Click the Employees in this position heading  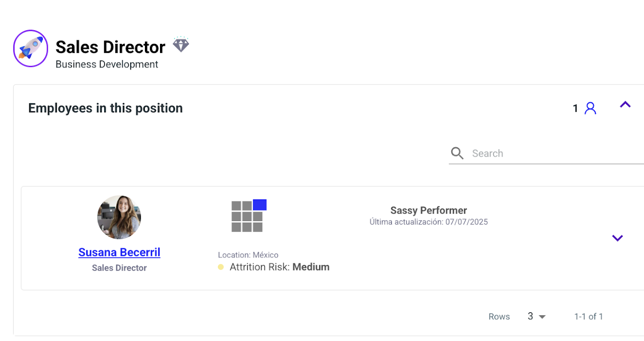tap(105, 108)
